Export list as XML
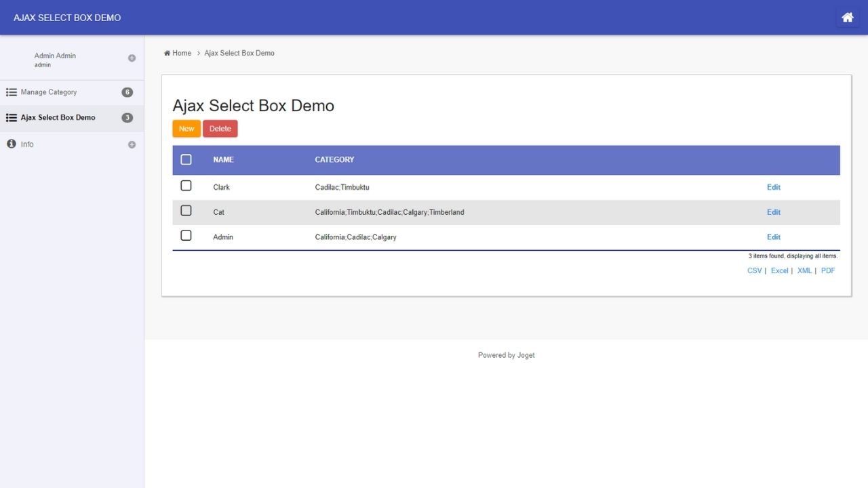868x488 pixels. 804,270
